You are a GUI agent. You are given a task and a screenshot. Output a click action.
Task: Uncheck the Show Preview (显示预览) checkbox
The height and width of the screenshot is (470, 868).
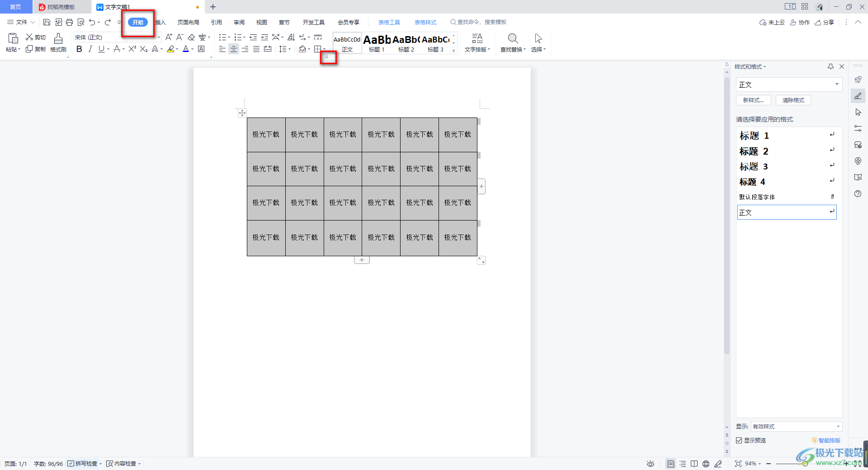point(739,440)
